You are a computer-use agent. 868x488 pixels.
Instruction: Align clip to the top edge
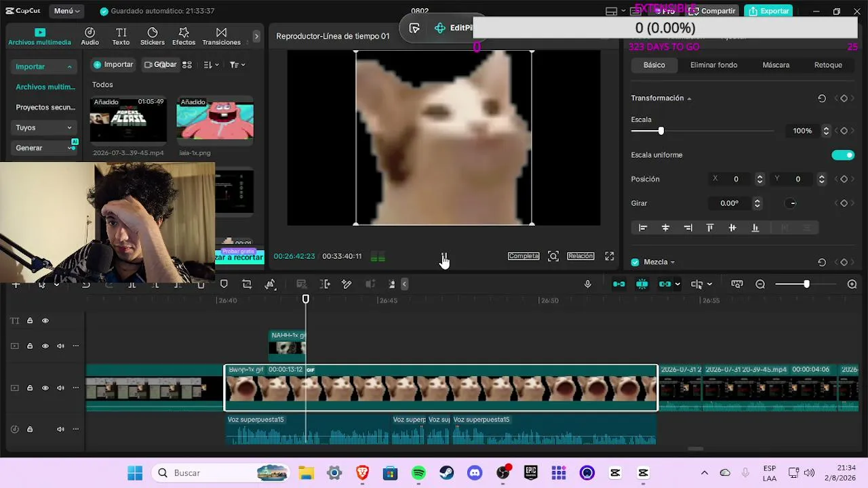pyautogui.click(x=710, y=228)
